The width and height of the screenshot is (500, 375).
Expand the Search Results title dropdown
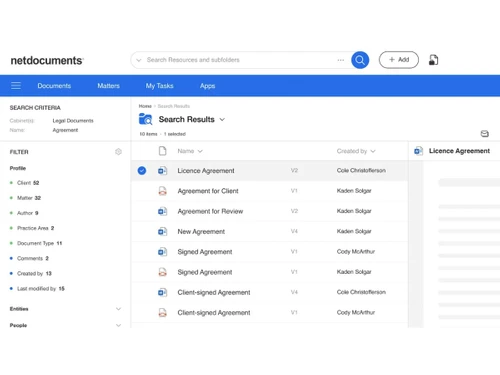222,119
